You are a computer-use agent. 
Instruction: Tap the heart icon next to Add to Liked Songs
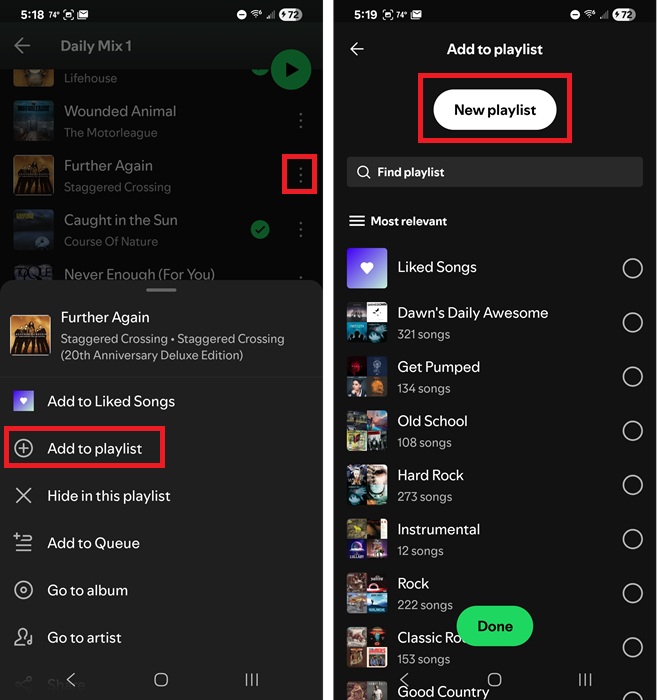coord(24,401)
